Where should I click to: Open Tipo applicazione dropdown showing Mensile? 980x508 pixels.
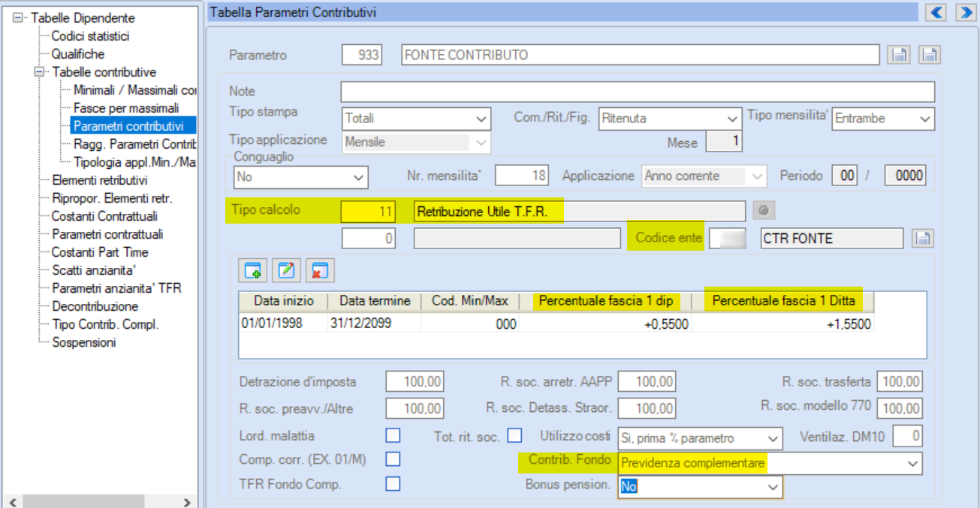tap(416, 142)
